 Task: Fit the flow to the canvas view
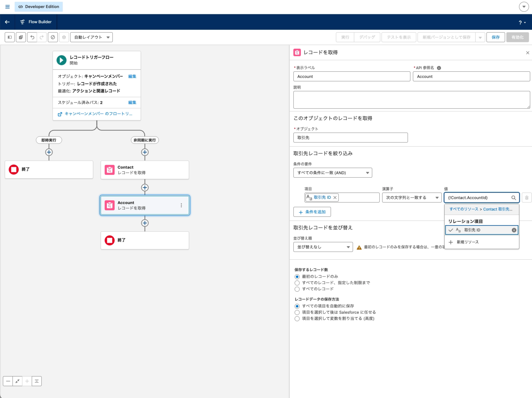(17, 381)
